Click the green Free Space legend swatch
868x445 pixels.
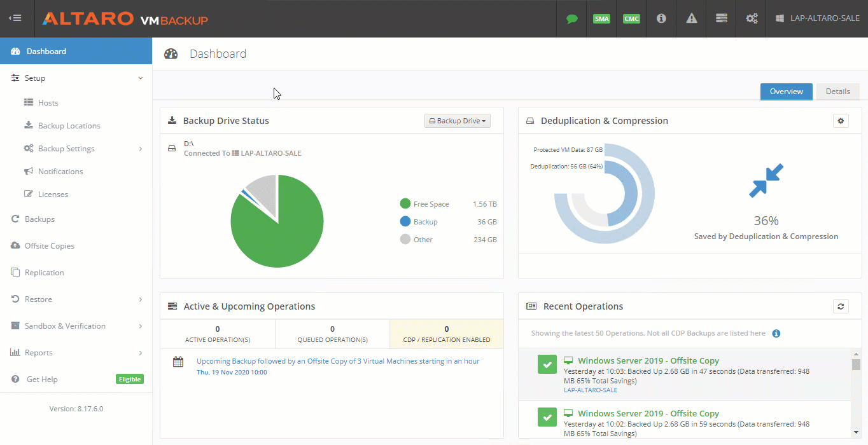405,204
